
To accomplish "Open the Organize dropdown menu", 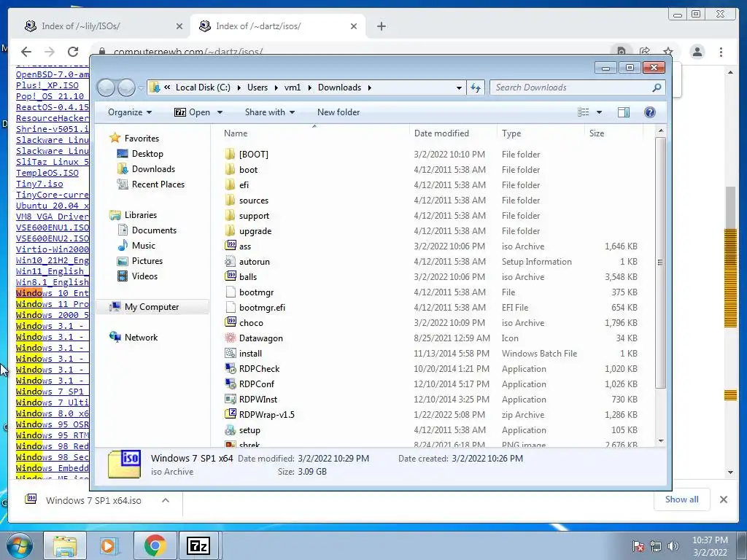I will tap(130, 112).
